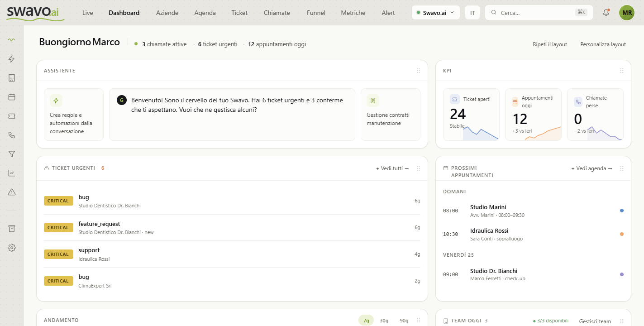Viewport: 644px width, 326px height.
Task: Grab the KPI panel drag handle
Action: click(x=621, y=71)
